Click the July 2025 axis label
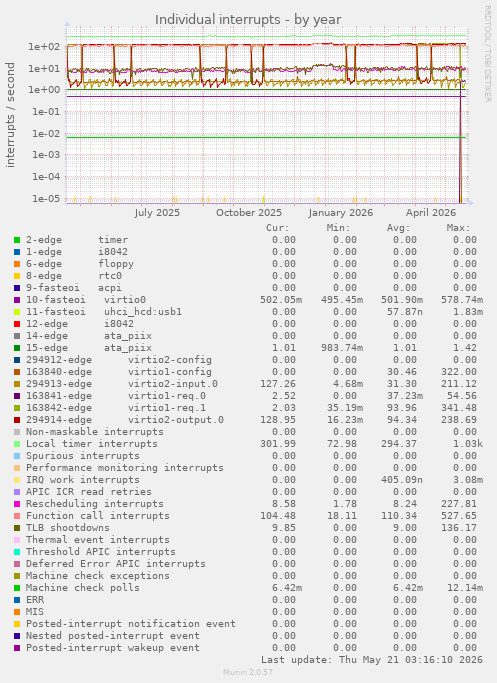The image size is (497, 683). [x=157, y=213]
